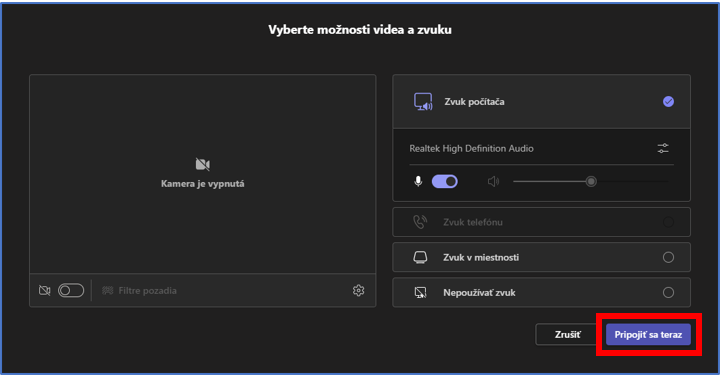Adjust the speaker volume slider handle

(591, 182)
